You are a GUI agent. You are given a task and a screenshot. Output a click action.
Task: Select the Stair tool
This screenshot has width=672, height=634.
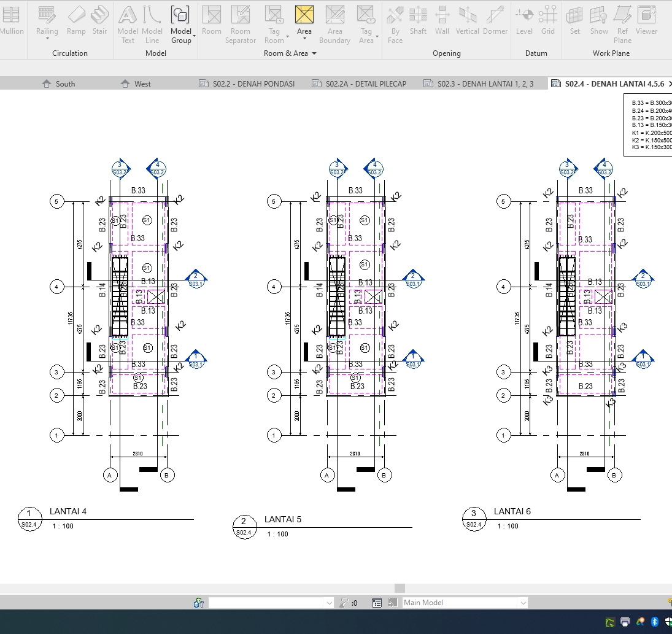[x=99, y=23]
